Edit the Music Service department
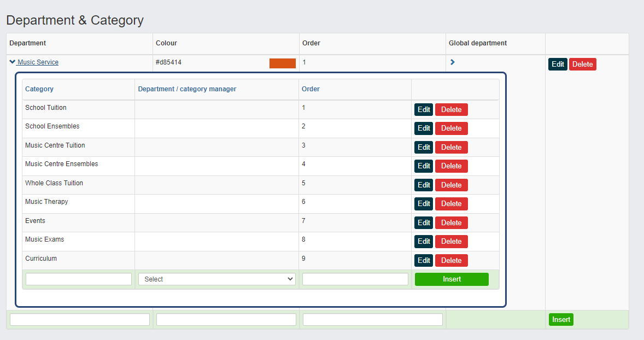This screenshot has width=644, height=340. tap(558, 64)
